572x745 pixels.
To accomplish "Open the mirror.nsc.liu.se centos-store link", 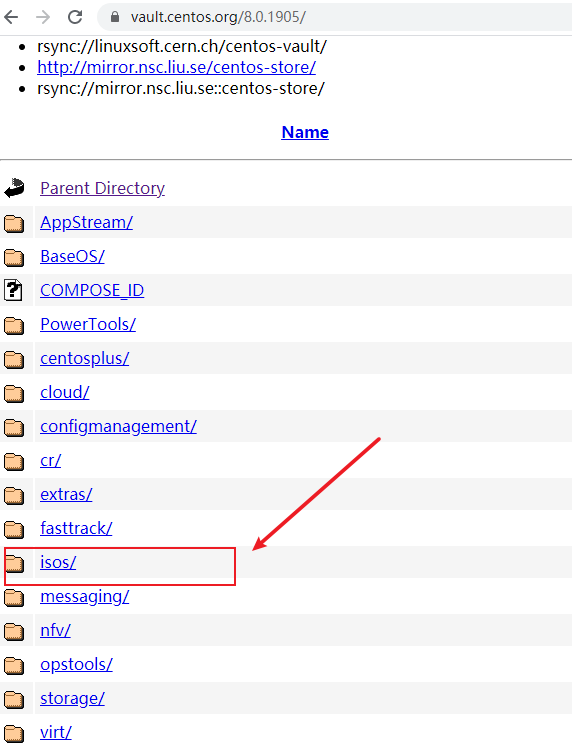I will tap(176, 67).
